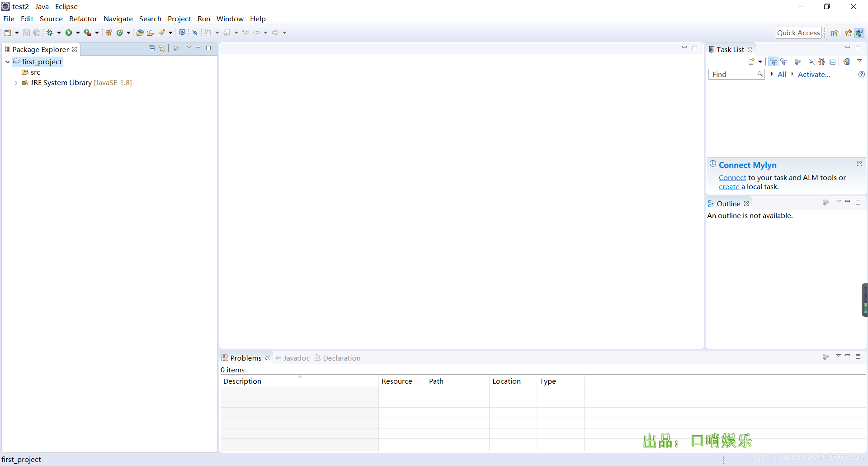The image size is (868, 466).
Task: Click the Forward navigation arrow
Action: [275, 33]
